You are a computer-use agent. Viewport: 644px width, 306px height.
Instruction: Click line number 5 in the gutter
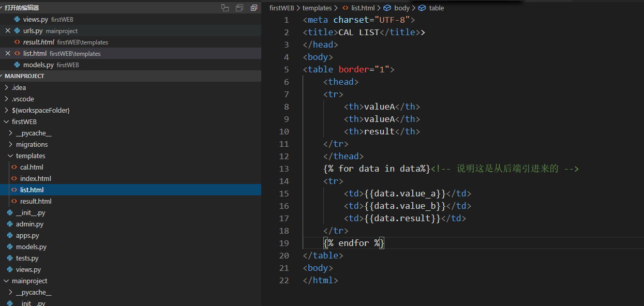point(286,69)
